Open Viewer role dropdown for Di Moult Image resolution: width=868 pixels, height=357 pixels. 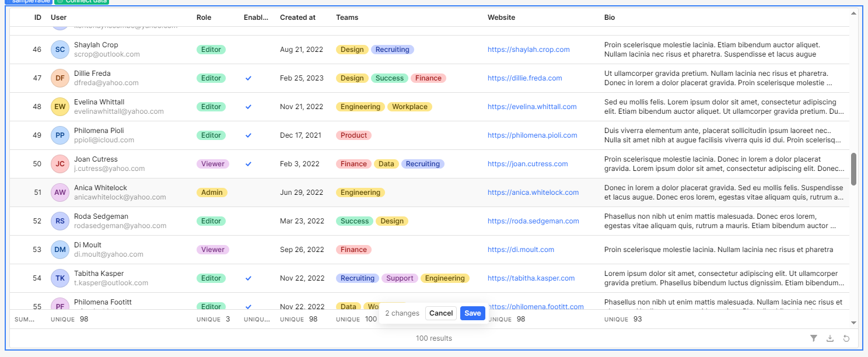click(x=212, y=250)
